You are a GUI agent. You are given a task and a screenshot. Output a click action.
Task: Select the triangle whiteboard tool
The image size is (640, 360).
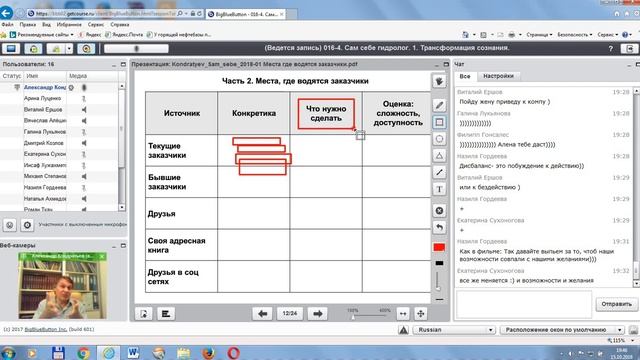[439, 156]
